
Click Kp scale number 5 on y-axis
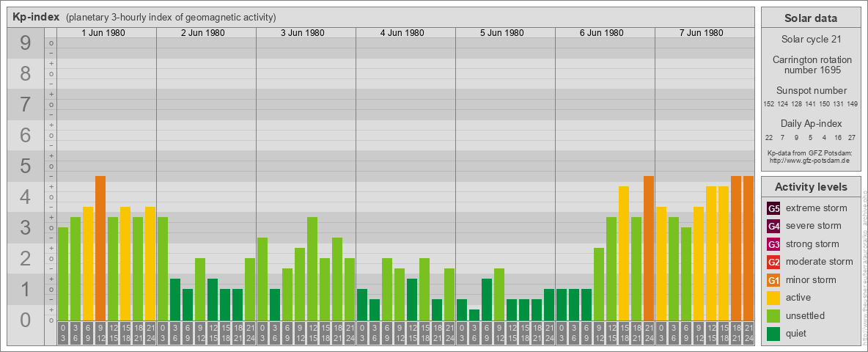pyautogui.click(x=26, y=166)
